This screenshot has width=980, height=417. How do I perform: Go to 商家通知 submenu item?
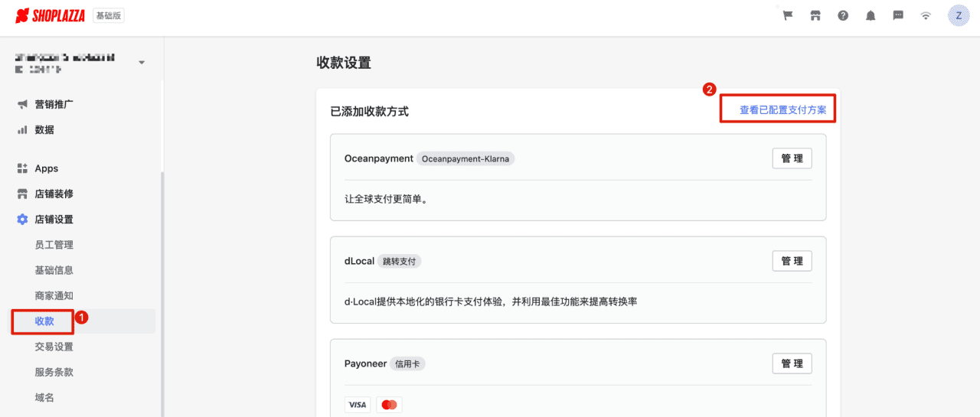coord(54,296)
